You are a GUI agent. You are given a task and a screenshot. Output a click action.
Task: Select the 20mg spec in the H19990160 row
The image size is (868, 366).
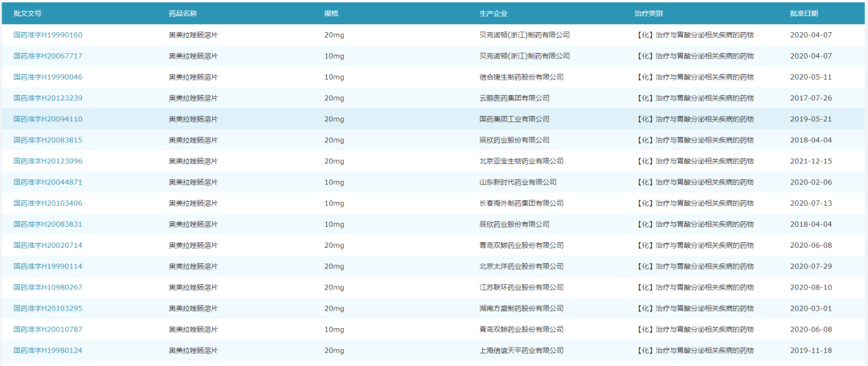[334, 35]
